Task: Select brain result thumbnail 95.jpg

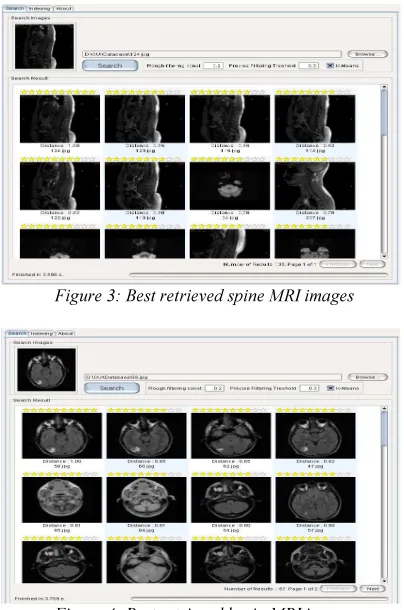Action: click(x=62, y=500)
